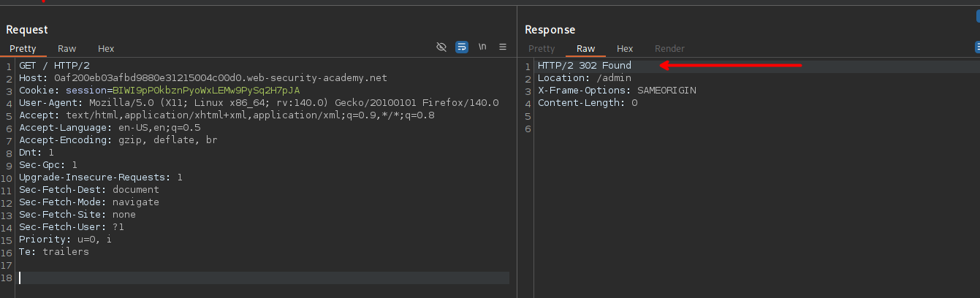Open the Request panel hamburger options menu
The height and width of the screenshot is (298, 980).
(x=503, y=47)
